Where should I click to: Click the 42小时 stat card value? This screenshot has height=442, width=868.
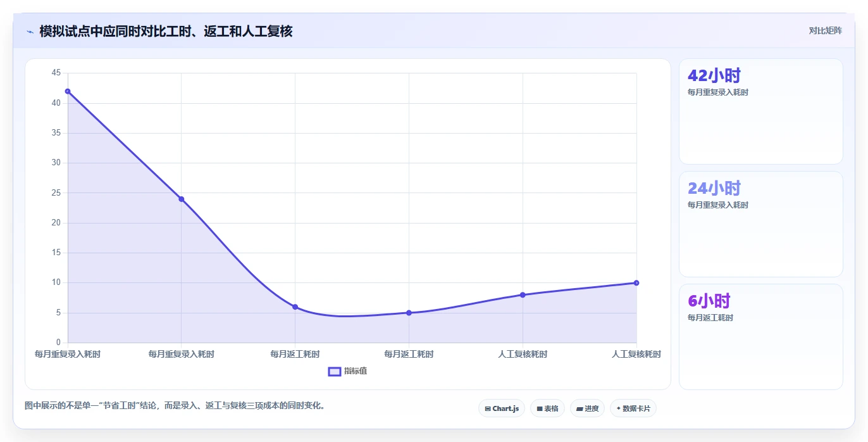(714, 75)
